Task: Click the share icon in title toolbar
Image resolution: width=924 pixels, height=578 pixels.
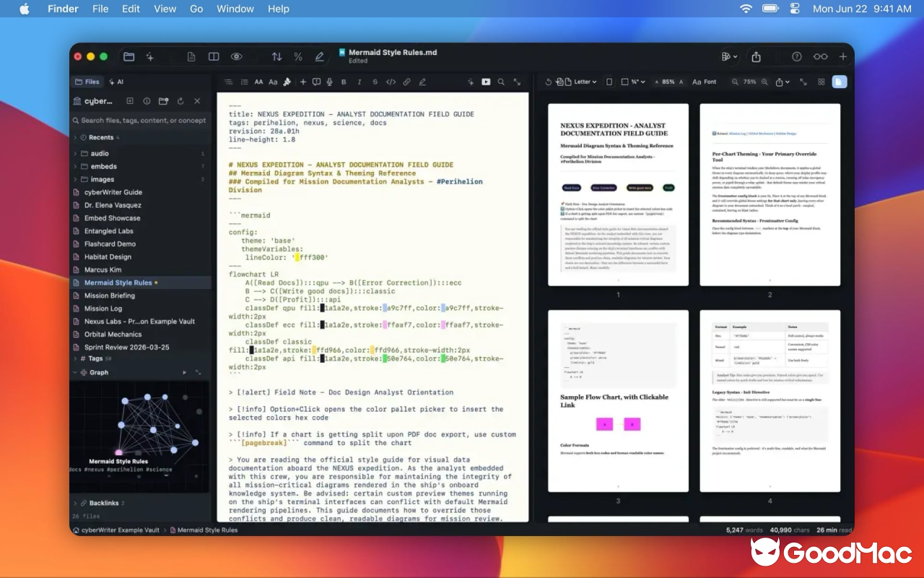Action: click(756, 56)
